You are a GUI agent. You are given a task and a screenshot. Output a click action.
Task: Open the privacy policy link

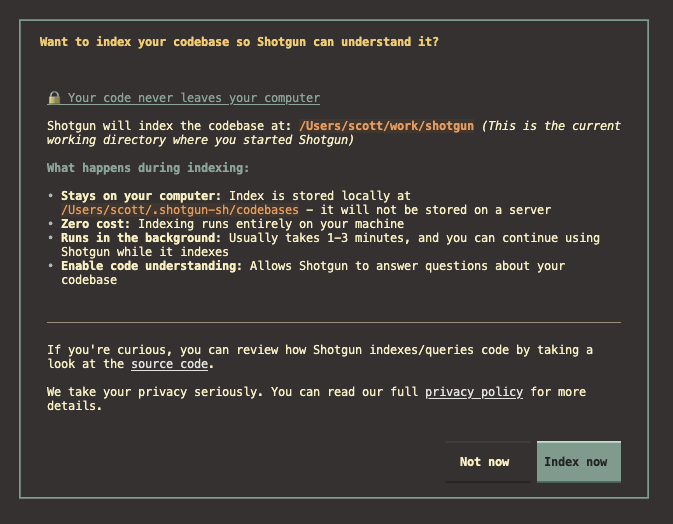point(473,392)
